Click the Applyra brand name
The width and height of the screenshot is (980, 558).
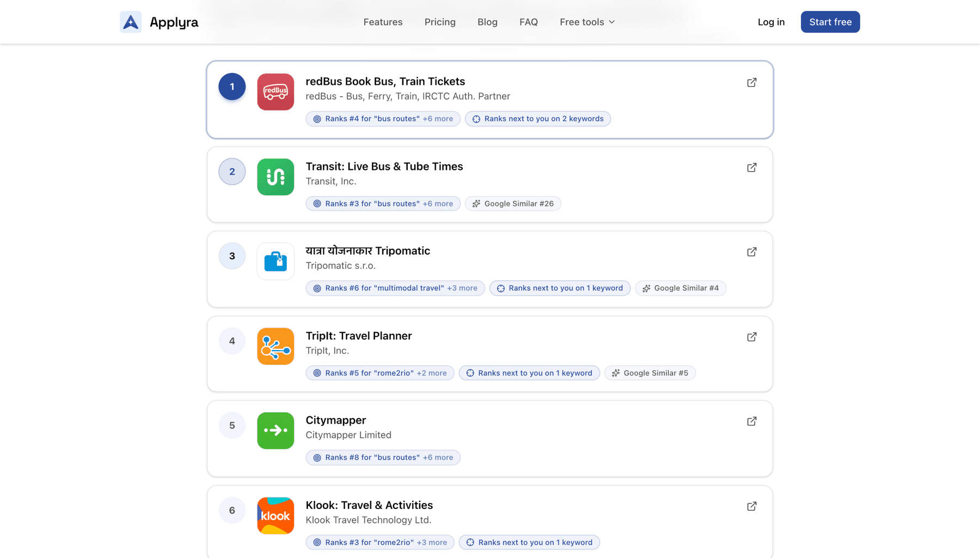pos(174,22)
